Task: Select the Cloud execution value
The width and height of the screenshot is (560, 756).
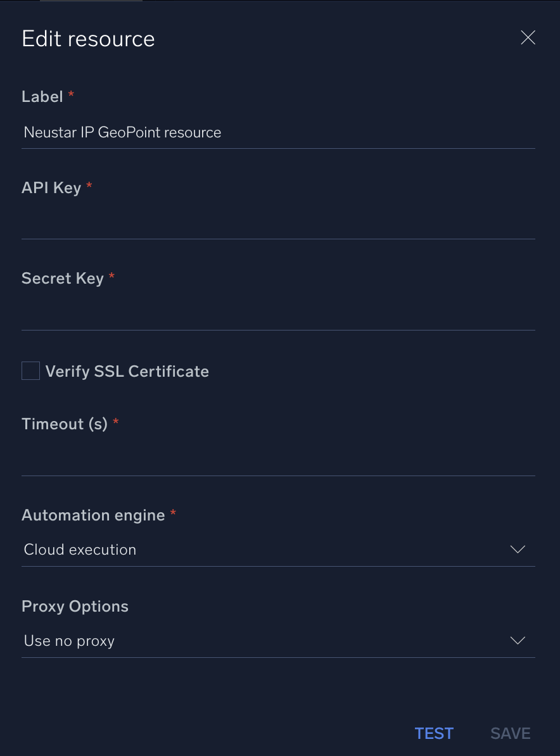Action: coord(80,550)
